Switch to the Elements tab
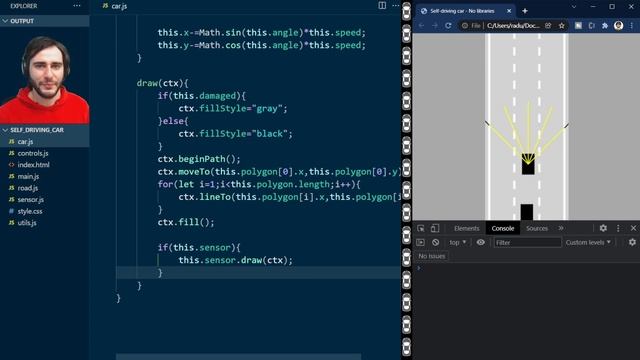 point(467,228)
